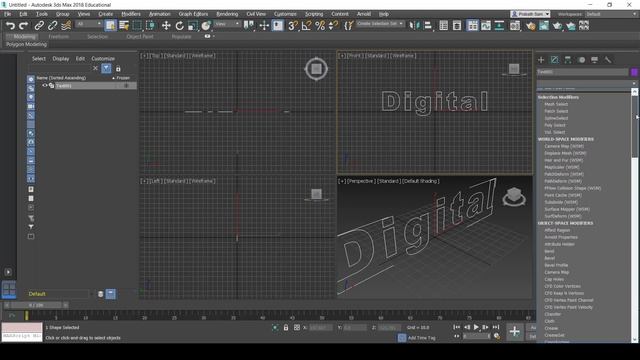Toggle the Scene Explorer filter funnel button
This screenshot has height=360, width=640.
[106, 68]
